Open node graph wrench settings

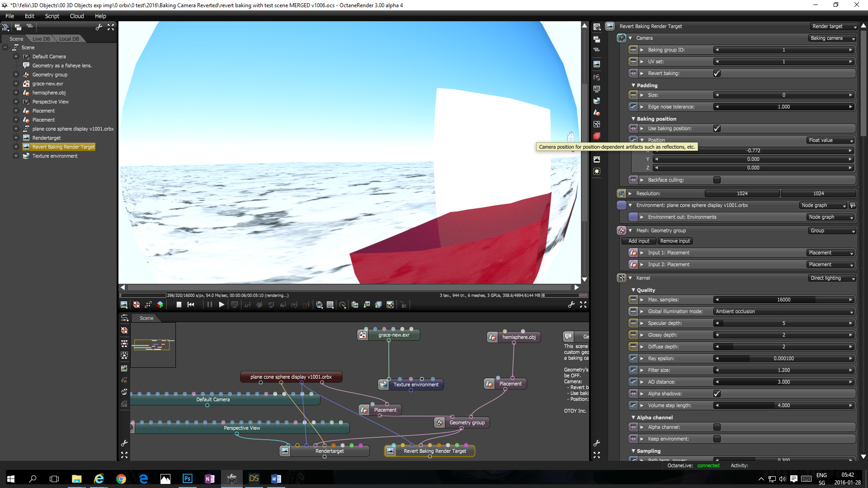click(124, 443)
